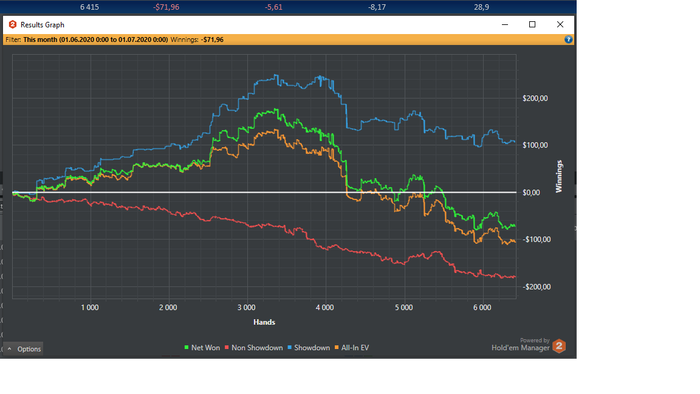
Task: Click the filter text 'This month' date range
Action: (x=96, y=40)
